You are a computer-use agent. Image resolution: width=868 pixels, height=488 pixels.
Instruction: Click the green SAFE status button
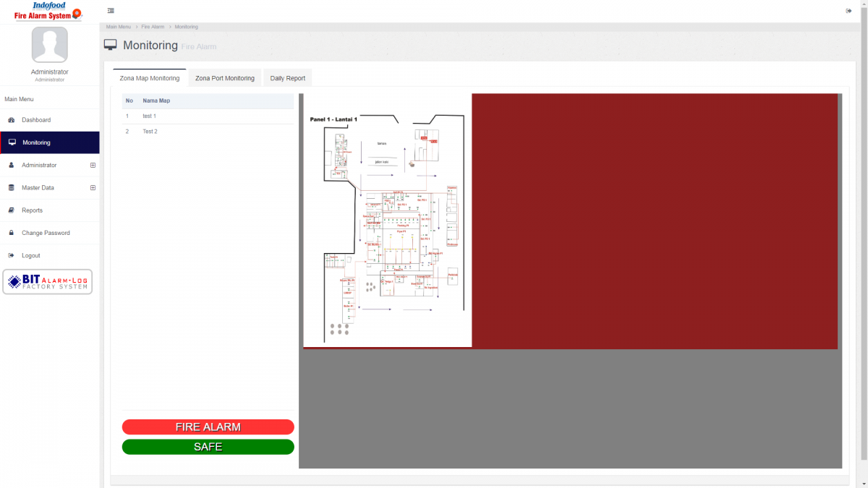(x=208, y=447)
